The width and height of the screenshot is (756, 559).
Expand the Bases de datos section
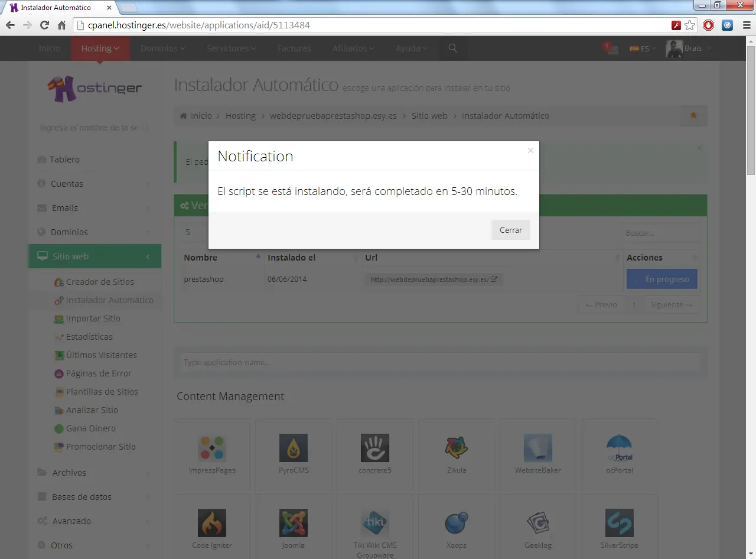coord(94,497)
